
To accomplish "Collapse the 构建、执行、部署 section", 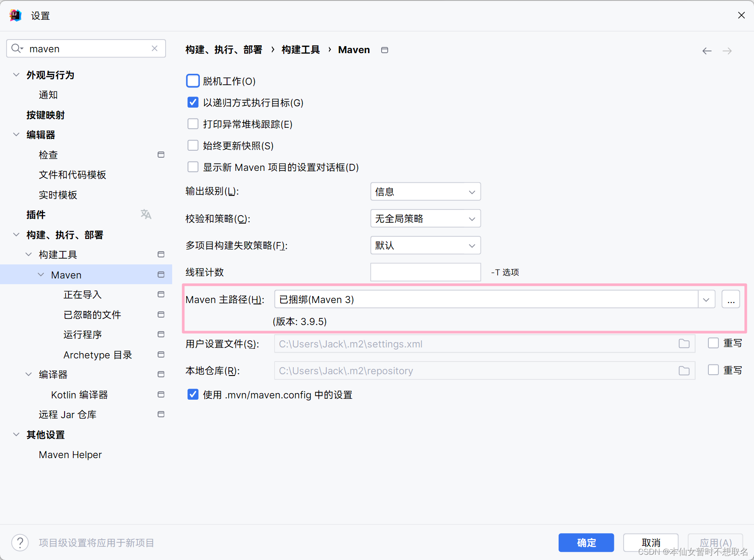I will coord(16,235).
